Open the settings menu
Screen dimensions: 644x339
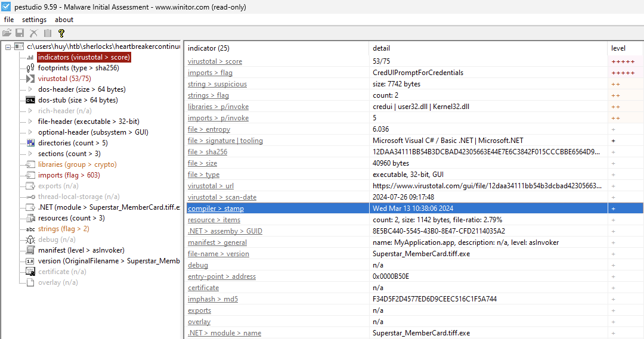tap(34, 20)
